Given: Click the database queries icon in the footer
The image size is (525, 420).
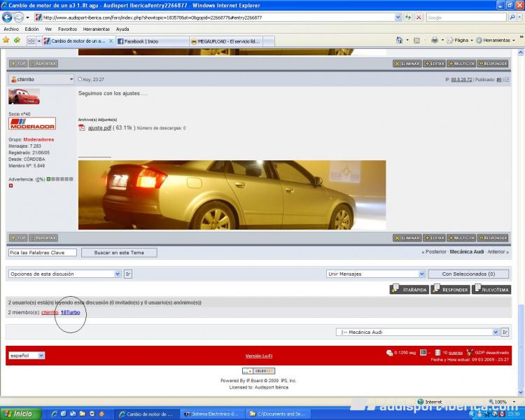Looking at the screenshot, I should [x=437, y=353].
